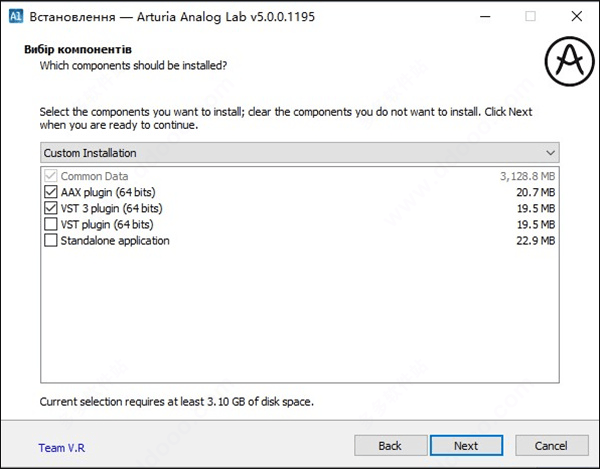Click the 3,128.8 MB Common Data size

point(527,176)
